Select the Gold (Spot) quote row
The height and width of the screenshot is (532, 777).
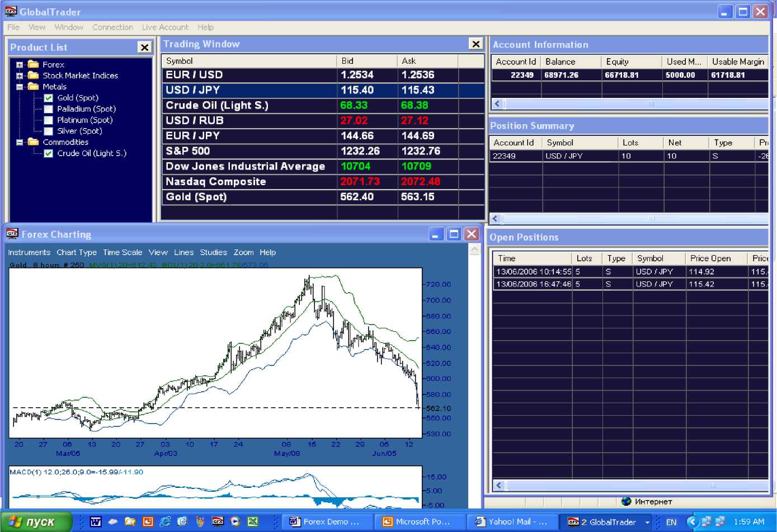click(323, 196)
